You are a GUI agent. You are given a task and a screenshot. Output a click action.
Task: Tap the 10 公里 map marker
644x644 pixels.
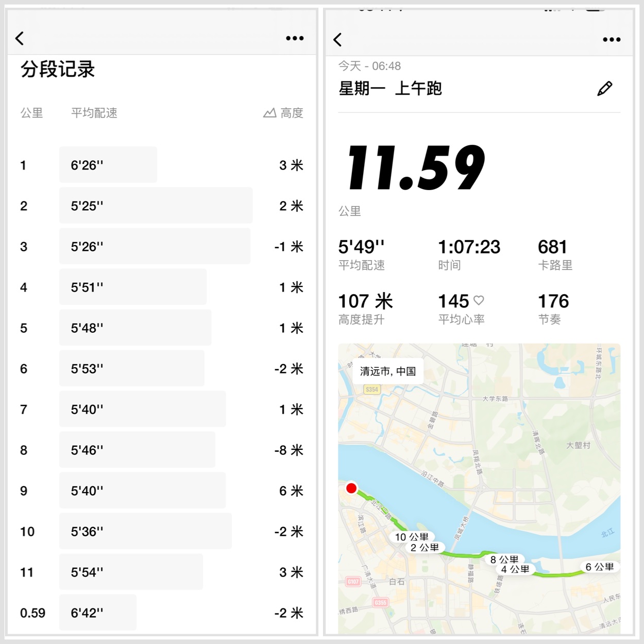[411, 537]
